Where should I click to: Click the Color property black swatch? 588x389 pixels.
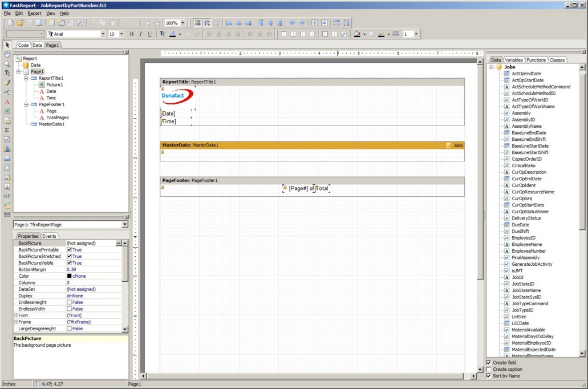pyautogui.click(x=69, y=276)
